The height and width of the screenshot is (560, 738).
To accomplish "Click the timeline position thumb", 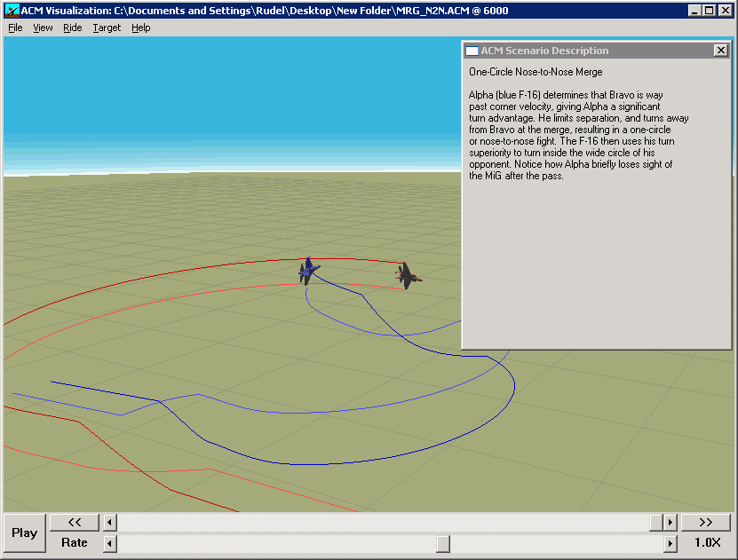I will pos(656,522).
